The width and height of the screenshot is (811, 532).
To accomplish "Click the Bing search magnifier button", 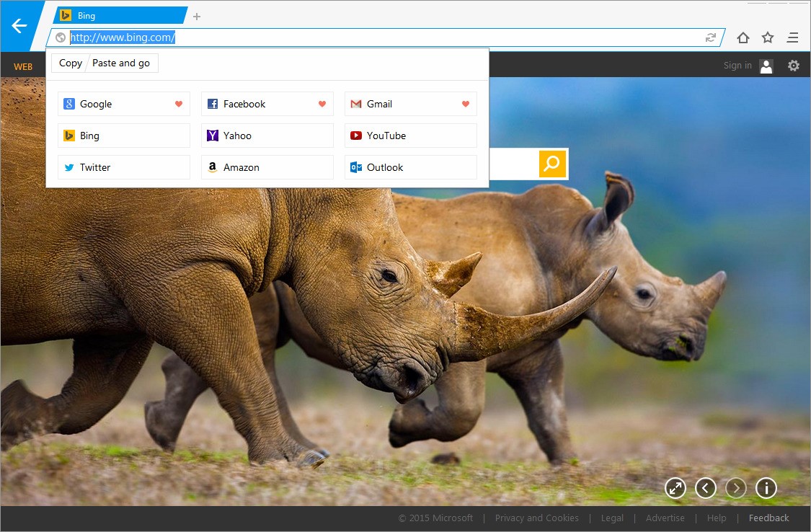I will pos(552,164).
